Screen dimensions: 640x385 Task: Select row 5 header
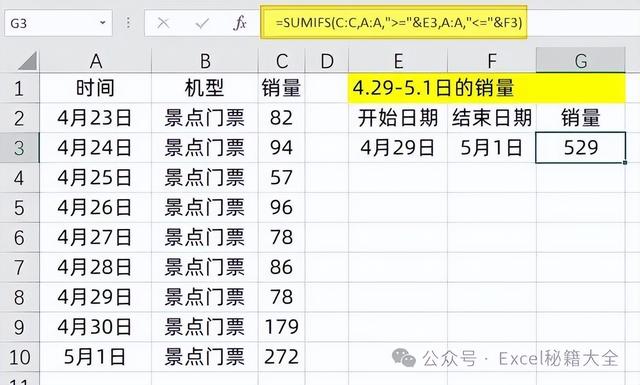pos(20,207)
